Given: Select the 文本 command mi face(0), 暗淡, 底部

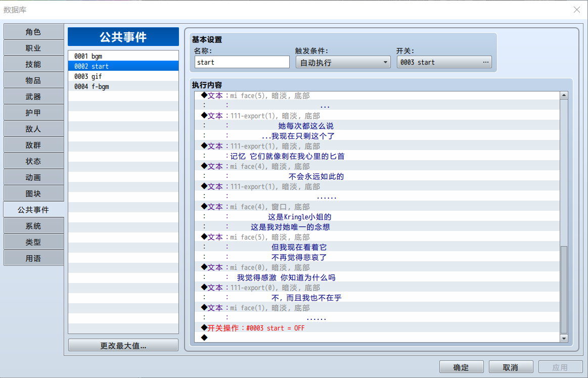Looking at the screenshot, I should coord(377,268).
